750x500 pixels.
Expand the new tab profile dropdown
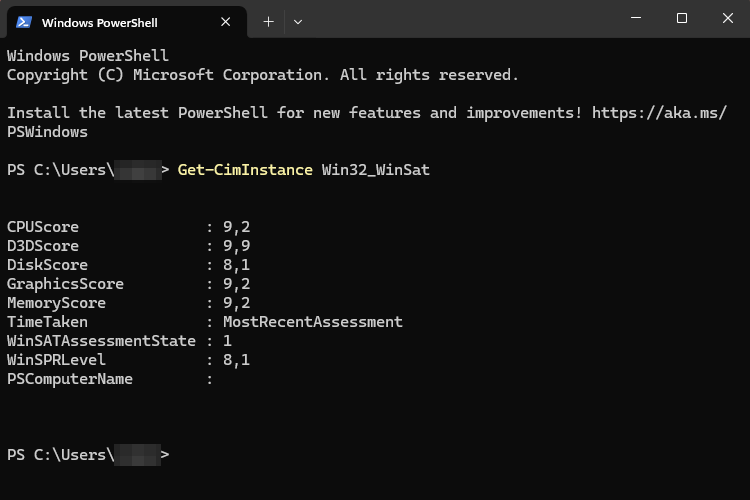point(298,22)
